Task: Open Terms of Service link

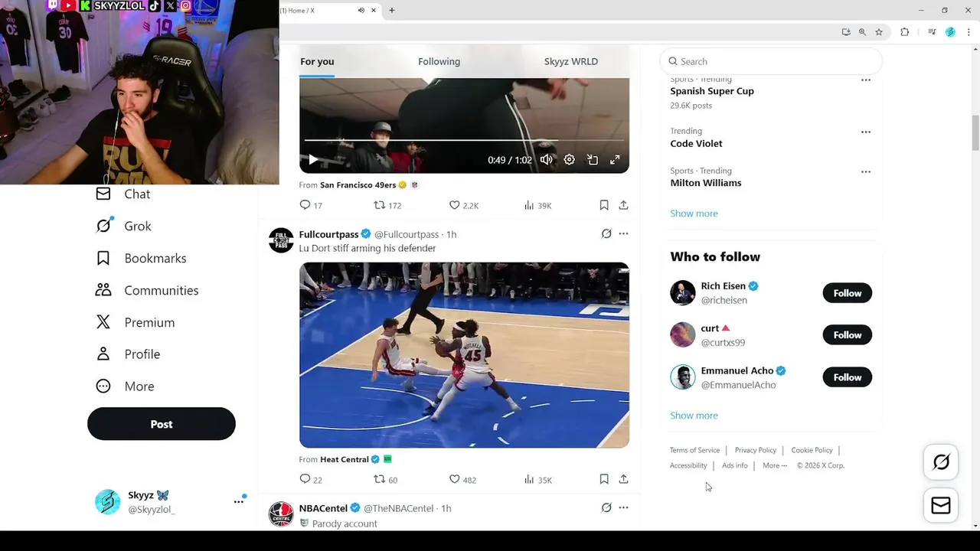Action: tap(694, 450)
